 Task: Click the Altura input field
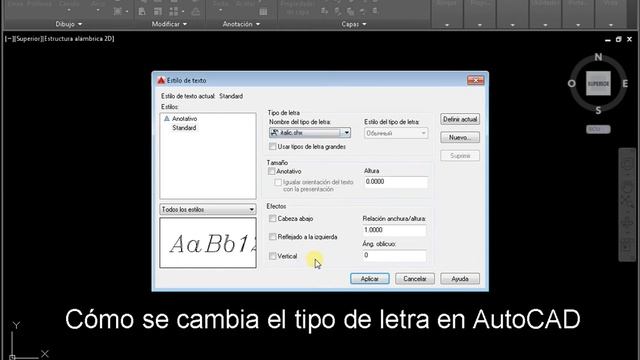(396, 182)
